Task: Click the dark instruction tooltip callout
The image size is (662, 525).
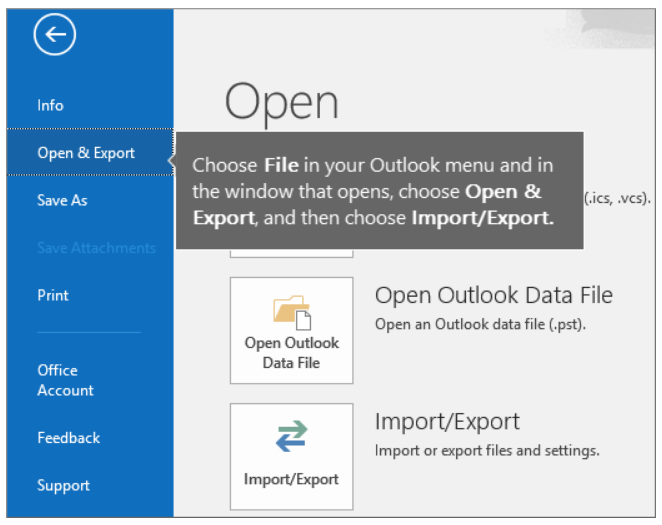Action: click(378, 190)
